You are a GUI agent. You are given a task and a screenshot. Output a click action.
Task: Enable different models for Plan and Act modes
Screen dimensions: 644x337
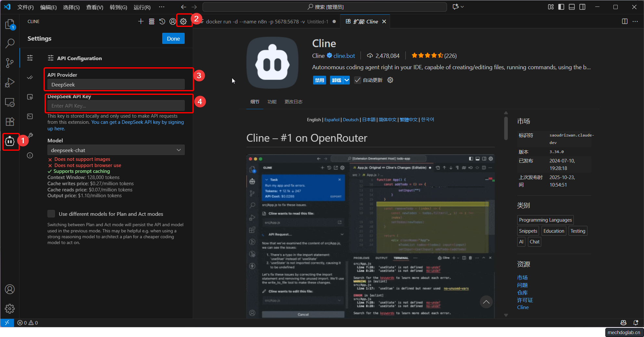point(51,214)
